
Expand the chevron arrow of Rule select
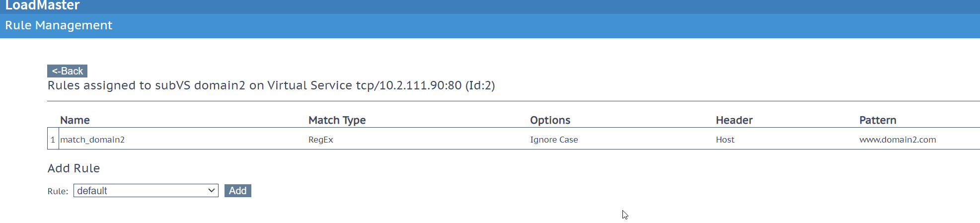pos(211,190)
